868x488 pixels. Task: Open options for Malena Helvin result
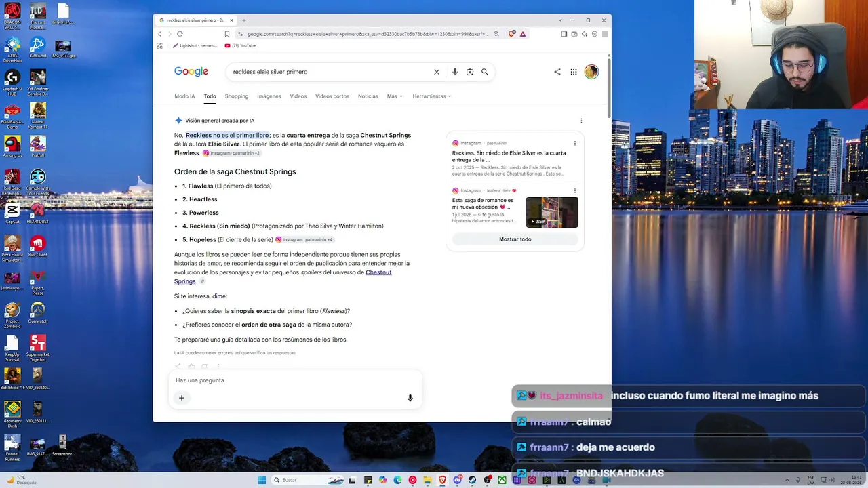click(574, 190)
